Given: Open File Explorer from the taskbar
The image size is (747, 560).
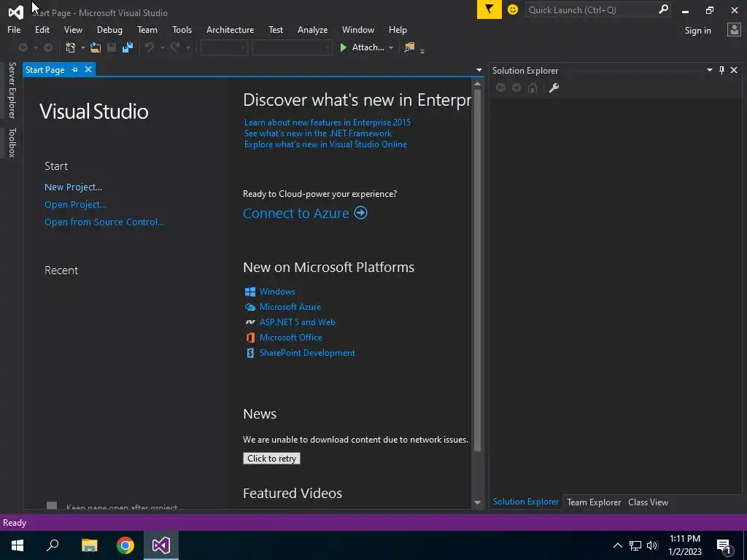Looking at the screenshot, I should (89, 545).
